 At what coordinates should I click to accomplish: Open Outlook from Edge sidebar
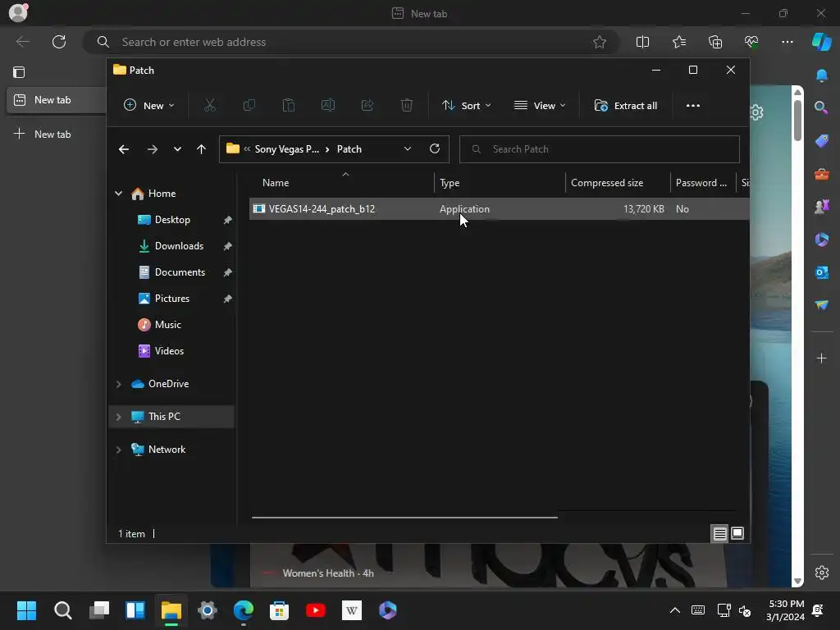(821, 272)
